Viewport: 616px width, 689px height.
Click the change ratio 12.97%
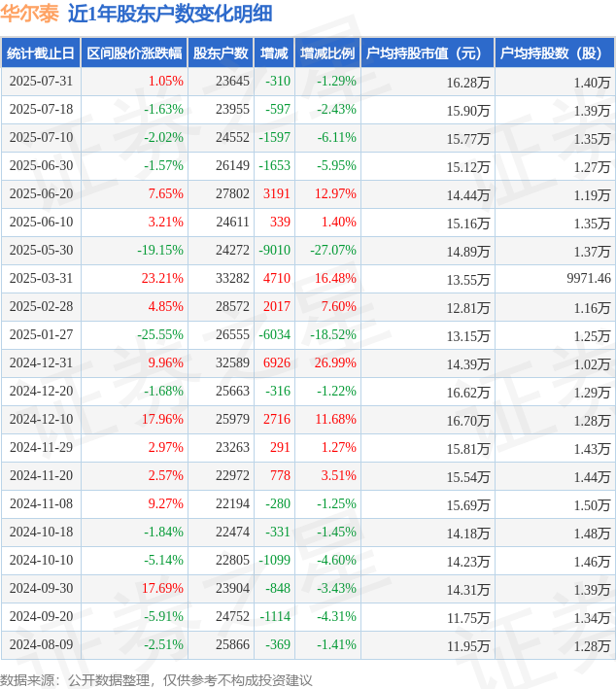[335, 193]
